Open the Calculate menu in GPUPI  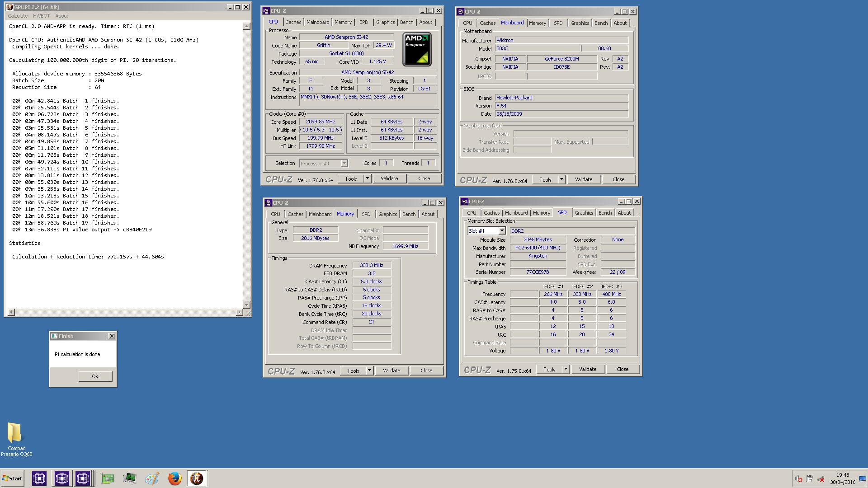18,16
